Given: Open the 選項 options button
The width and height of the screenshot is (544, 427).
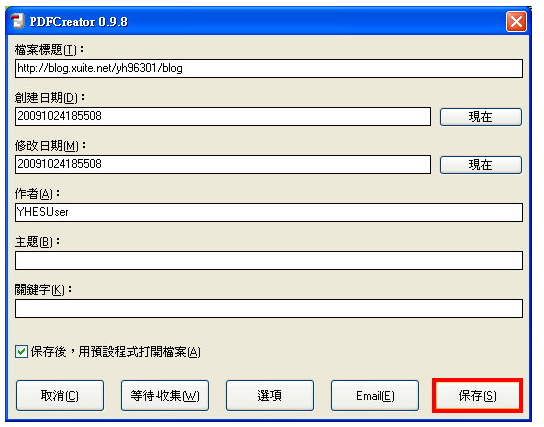Looking at the screenshot, I should point(270,395).
